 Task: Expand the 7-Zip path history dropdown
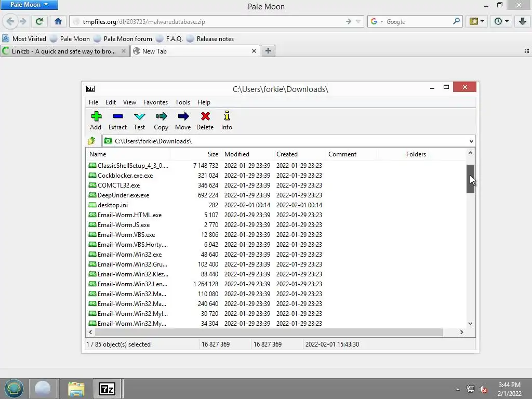(471, 141)
